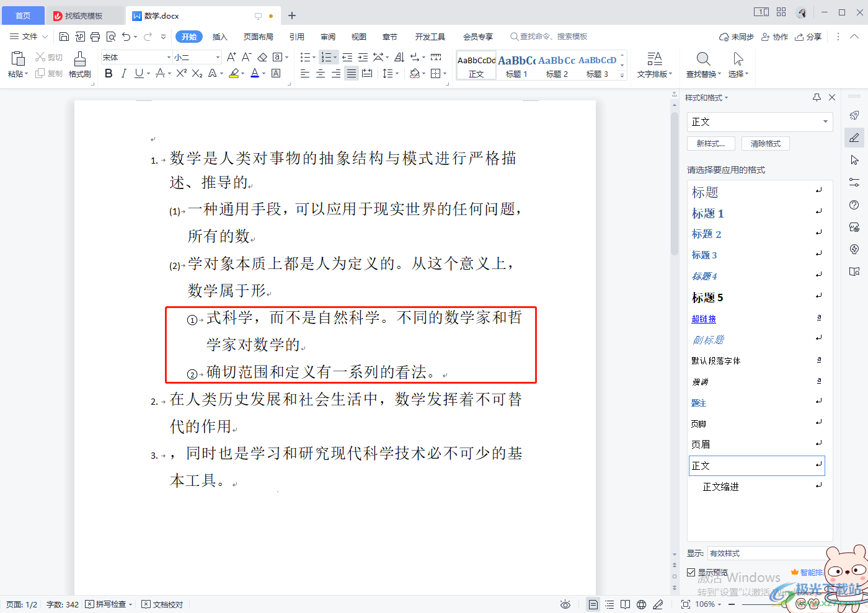This screenshot has height=613, width=868.
Task: Apply subscript X₂ formatting
Action: (197, 73)
